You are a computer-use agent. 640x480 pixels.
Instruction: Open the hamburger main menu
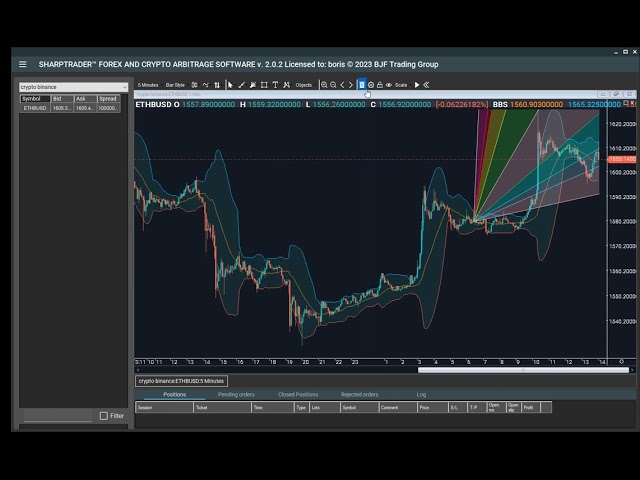pos(22,64)
